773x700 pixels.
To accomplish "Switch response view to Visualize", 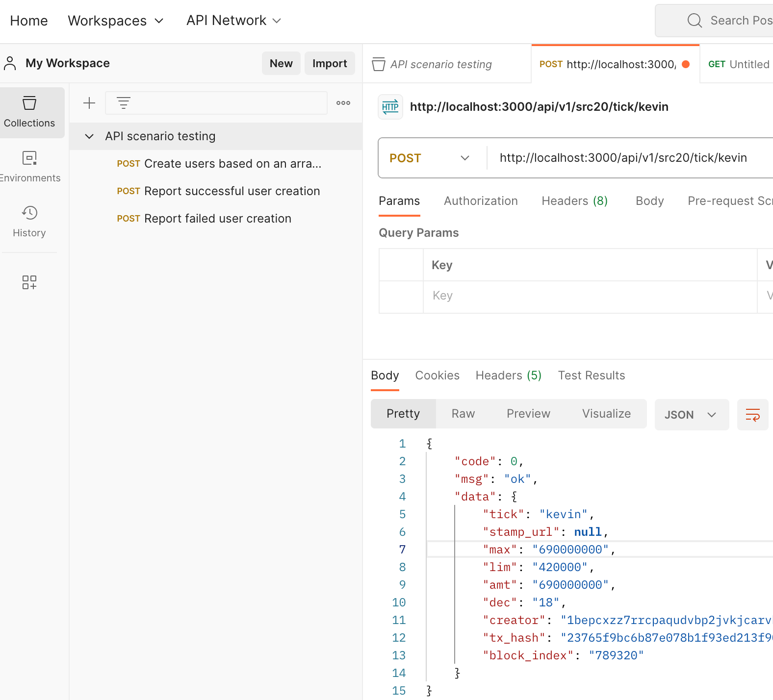I will coord(606,414).
